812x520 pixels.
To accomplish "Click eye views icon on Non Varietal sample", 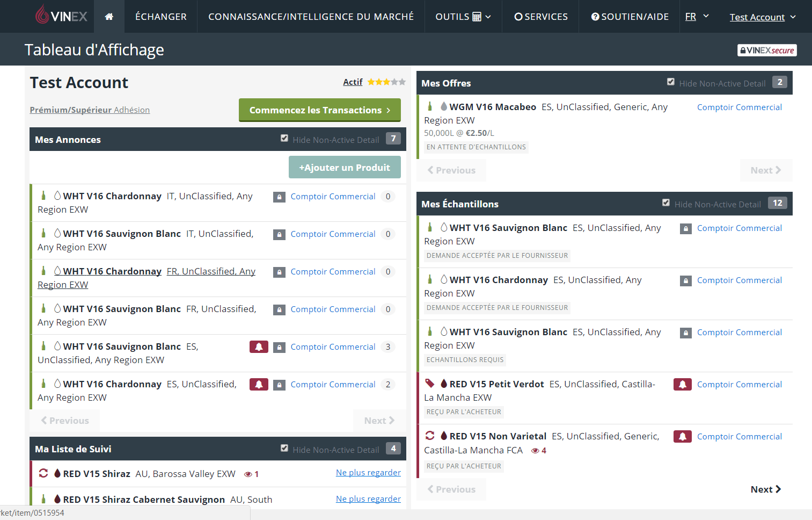I will click(x=535, y=451).
